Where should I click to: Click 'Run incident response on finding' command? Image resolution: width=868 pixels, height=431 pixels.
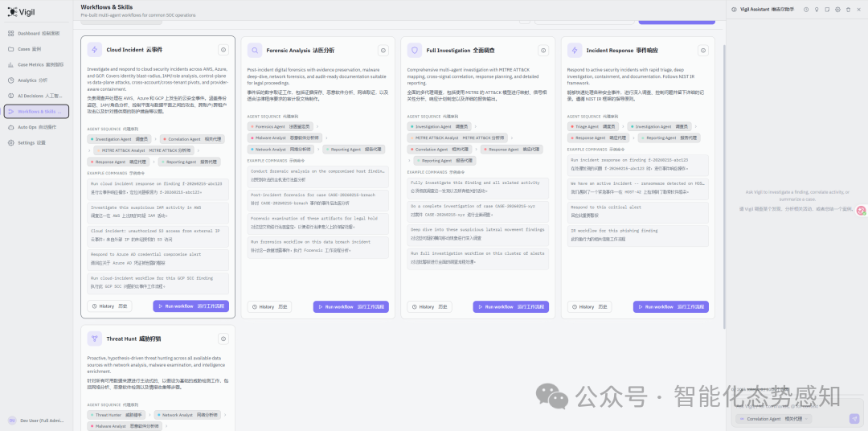[637, 165]
